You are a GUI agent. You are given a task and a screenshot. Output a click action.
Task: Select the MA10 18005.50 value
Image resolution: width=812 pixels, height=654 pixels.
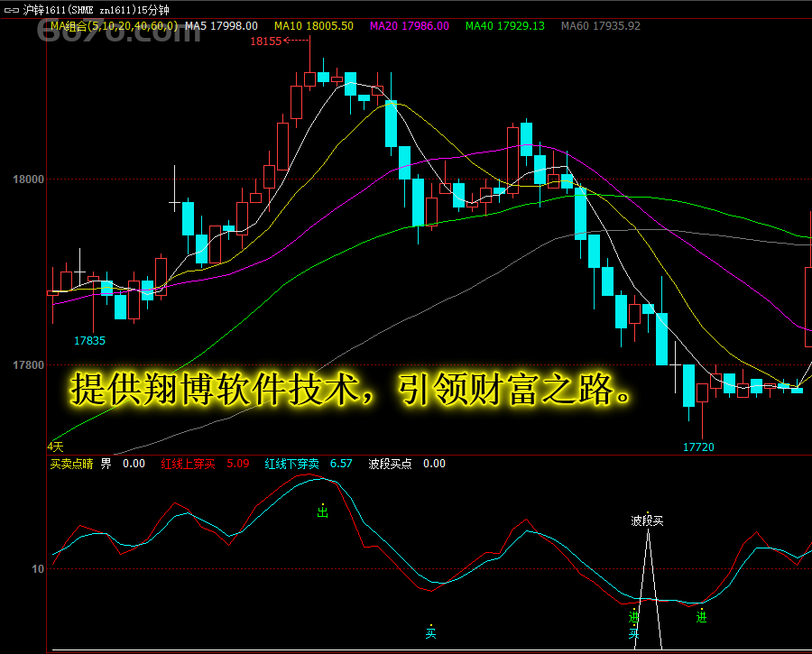(x=313, y=25)
